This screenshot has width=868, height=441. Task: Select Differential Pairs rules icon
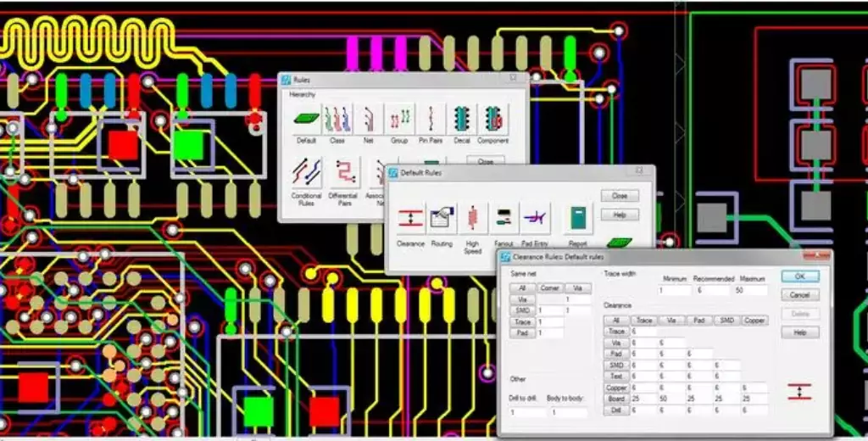pos(343,173)
